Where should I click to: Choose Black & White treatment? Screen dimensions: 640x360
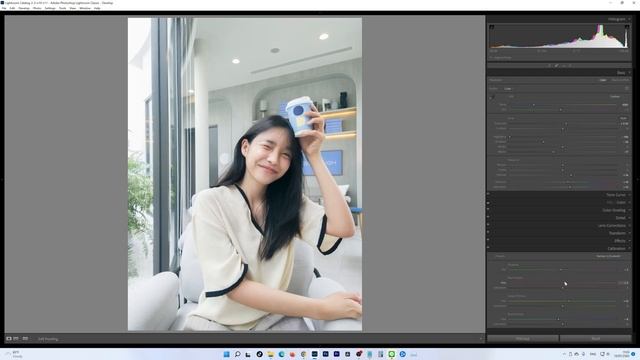(620, 80)
